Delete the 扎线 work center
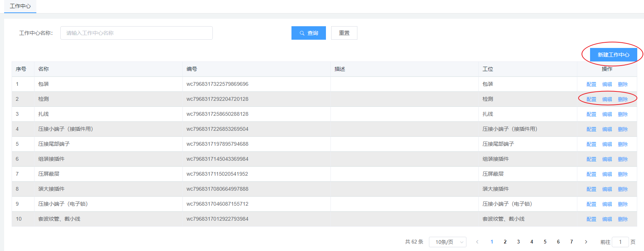Viewport: 644px width, 251px height. tap(623, 114)
